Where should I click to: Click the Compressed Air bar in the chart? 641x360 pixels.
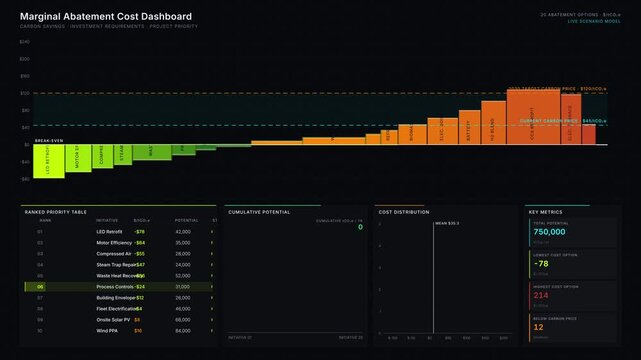[103, 156]
